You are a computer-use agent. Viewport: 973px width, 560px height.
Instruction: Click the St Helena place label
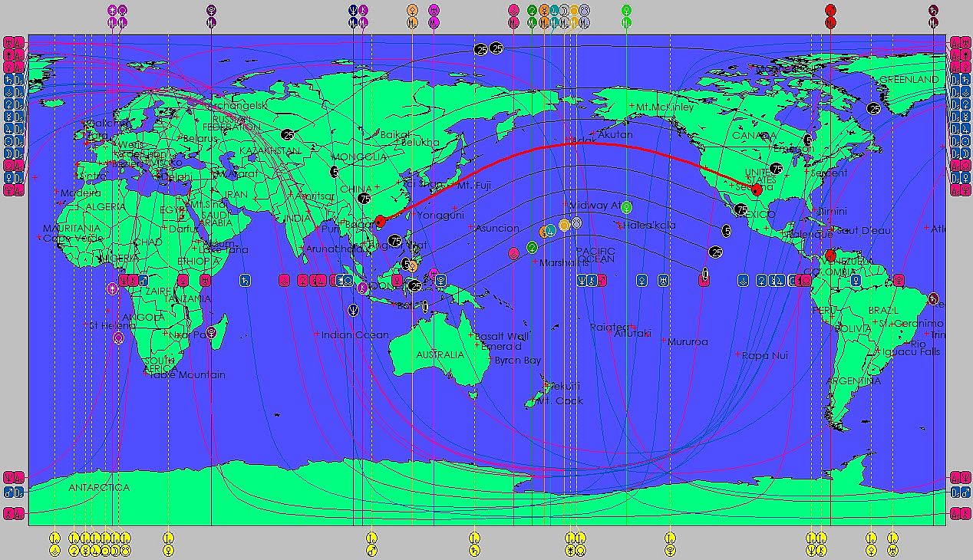coord(112,325)
